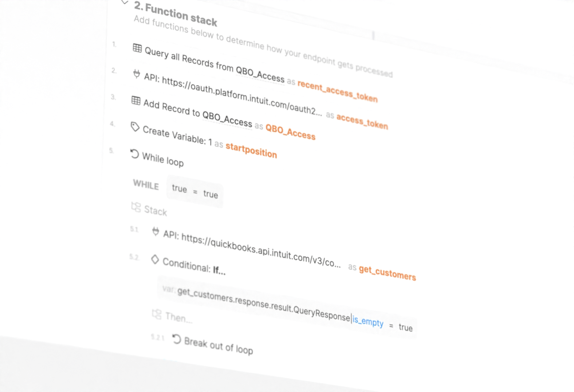Click the table icon beside Add Record

136,101
